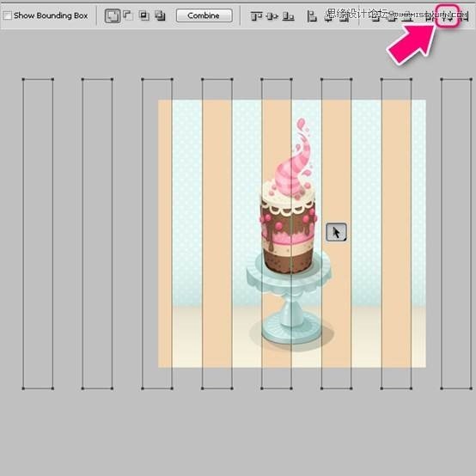Screen dimensions: 476x476
Task: Enable the Show Bounding Box checkbox
Action: (7, 15)
